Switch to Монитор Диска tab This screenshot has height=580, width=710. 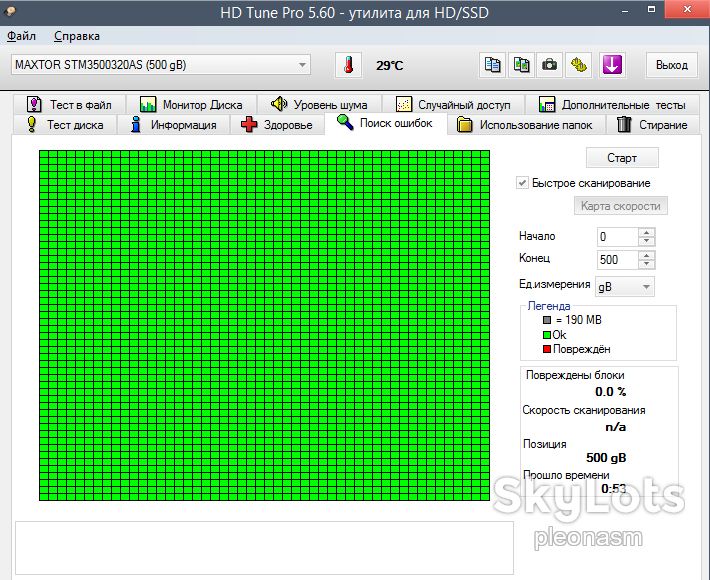192,105
